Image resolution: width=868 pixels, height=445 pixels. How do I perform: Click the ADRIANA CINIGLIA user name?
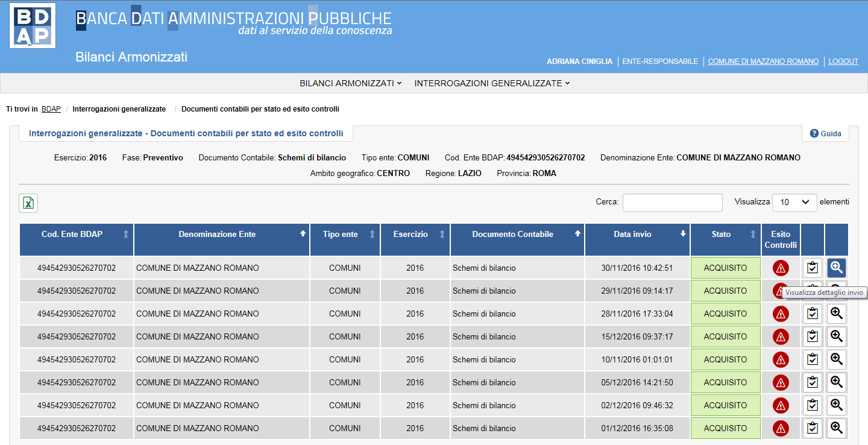(579, 62)
